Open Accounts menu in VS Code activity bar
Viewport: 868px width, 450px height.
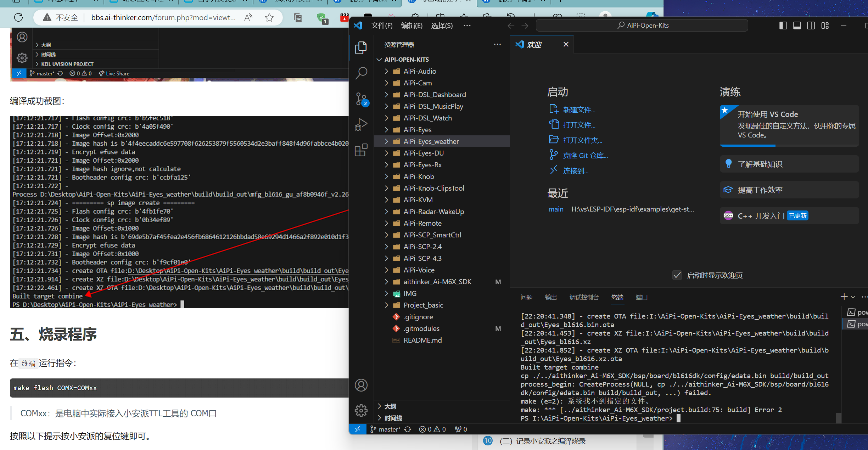point(361,385)
